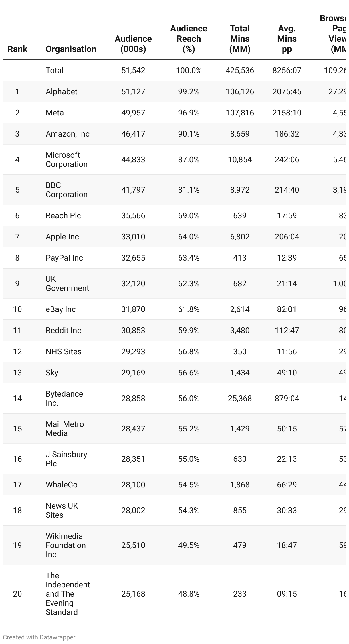Sort by Organisation column header

[71, 49]
